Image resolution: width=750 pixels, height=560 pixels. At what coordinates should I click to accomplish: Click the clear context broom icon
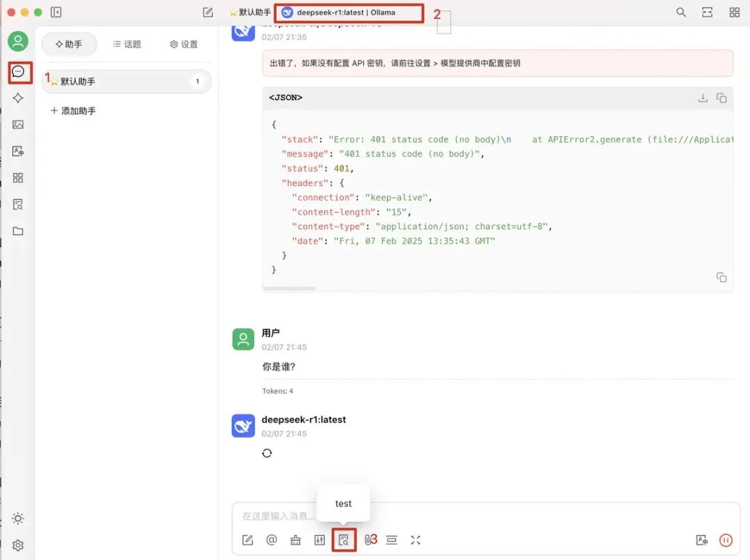point(296,540)
